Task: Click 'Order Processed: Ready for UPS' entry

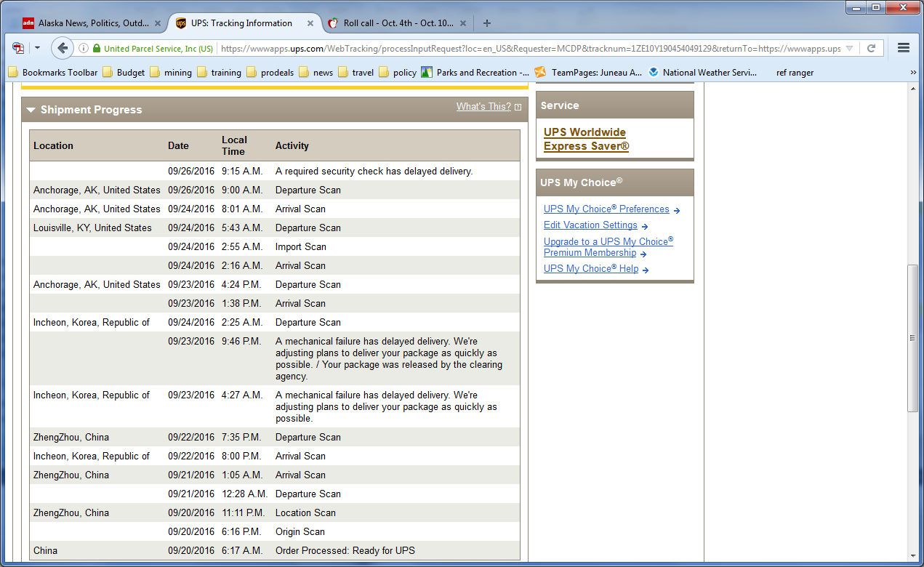Action: pyautogui.click(x=345, y=551)
